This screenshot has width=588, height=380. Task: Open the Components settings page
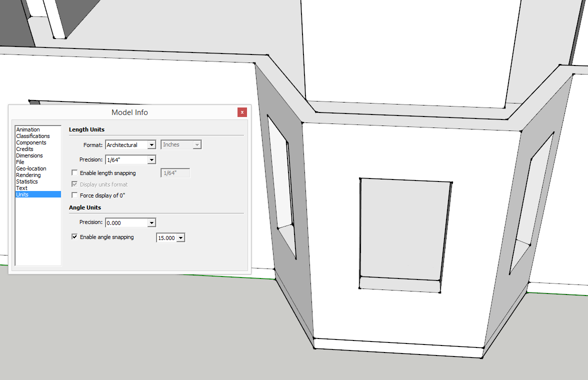(x=31, y=142)
